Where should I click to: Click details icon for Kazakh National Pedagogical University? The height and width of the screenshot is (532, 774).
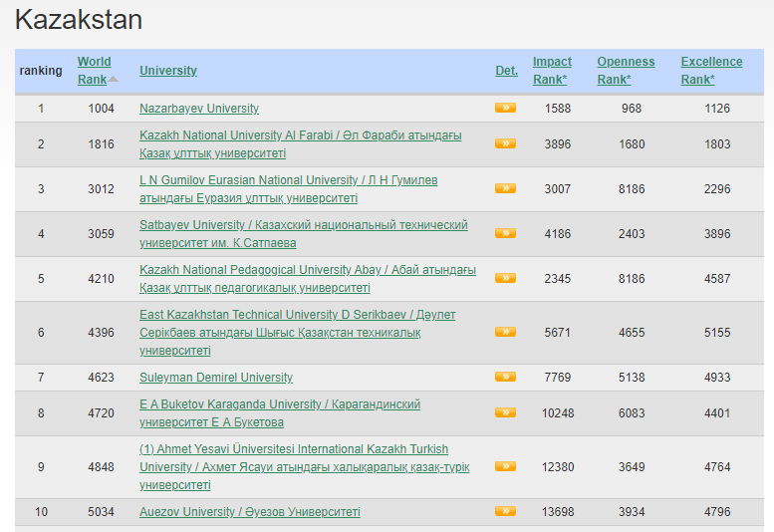click(505, 278)
